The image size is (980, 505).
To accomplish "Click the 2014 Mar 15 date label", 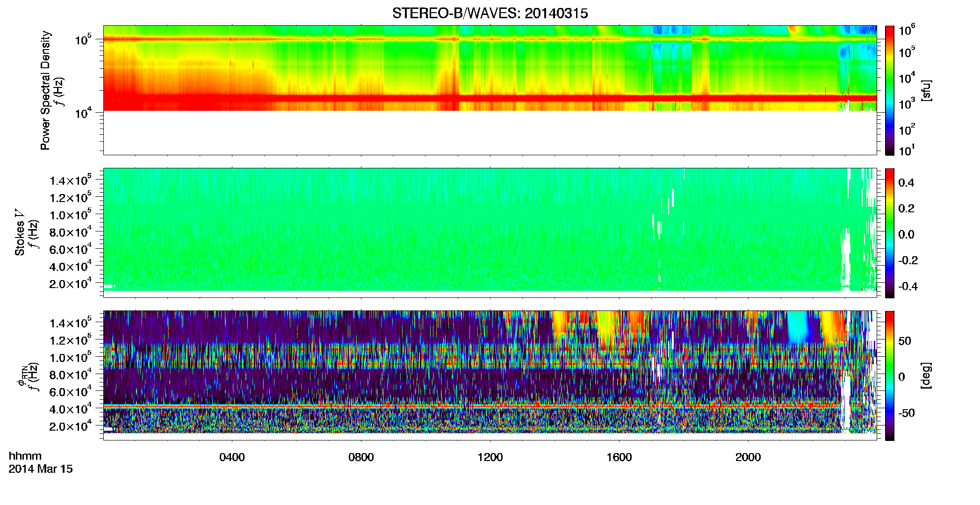I will 41,469.
